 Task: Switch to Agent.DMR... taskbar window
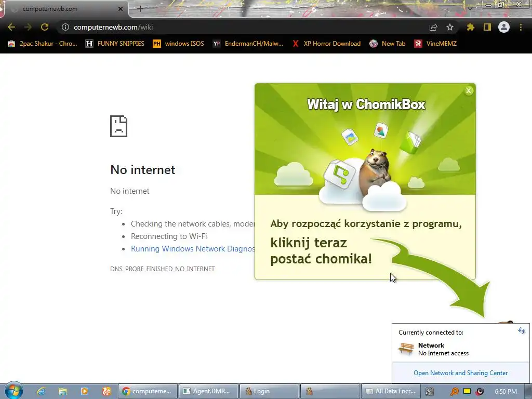209,391
